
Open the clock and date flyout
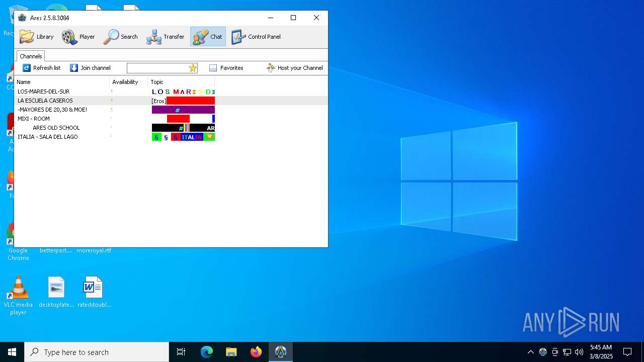601,352
